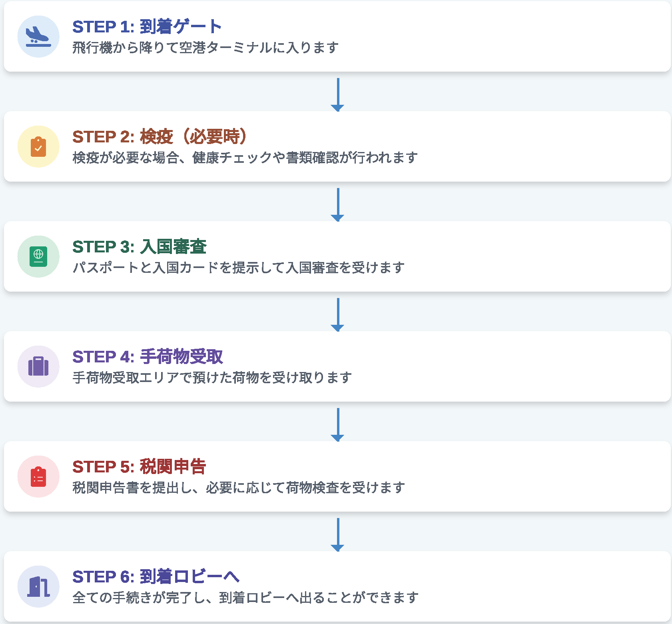Click the arrow below the 入国審査 card

point(338,315)
